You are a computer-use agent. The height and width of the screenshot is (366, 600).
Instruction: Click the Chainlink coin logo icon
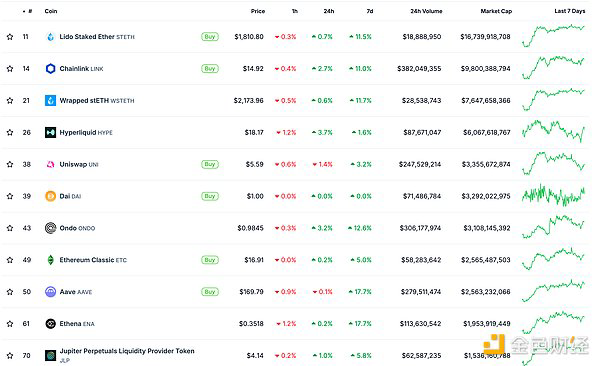click(x=51, y=69)
